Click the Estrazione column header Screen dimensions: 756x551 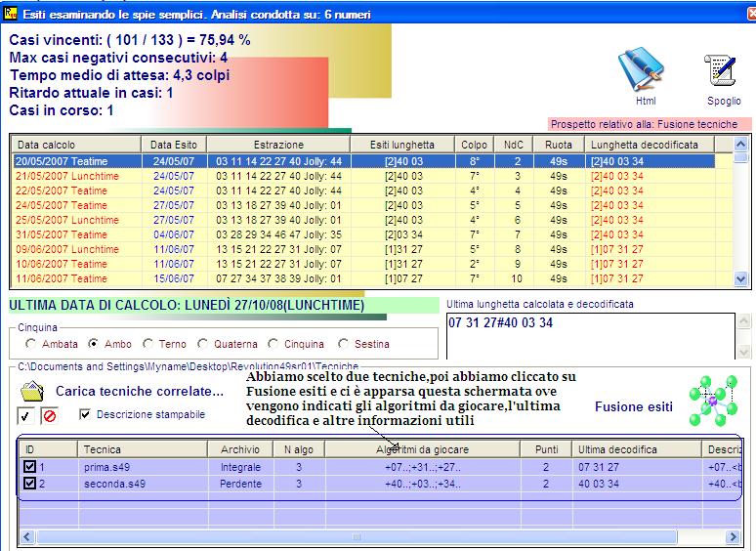pos(278,145)
